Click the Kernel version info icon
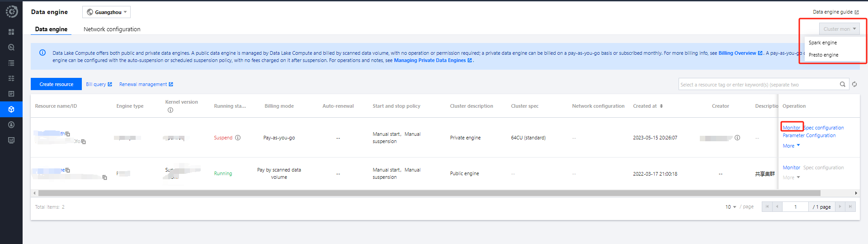Image resolution: width=868 pixels, height=244 pixels. coord(170,110)
